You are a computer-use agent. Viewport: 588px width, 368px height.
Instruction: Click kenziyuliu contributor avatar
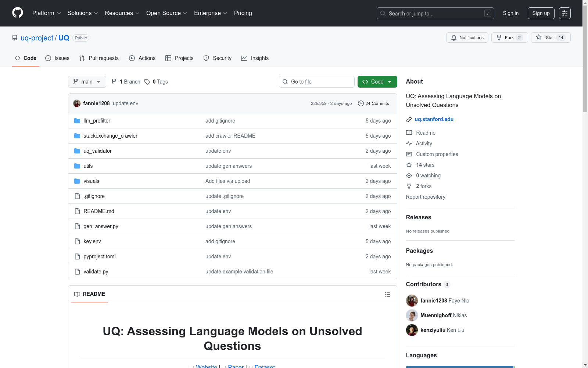point(412,330)
